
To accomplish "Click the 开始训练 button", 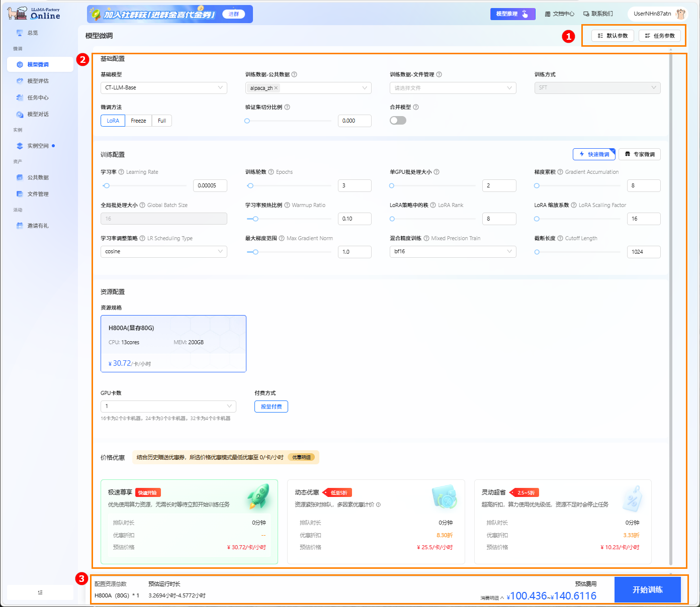I will coord(647,590).
